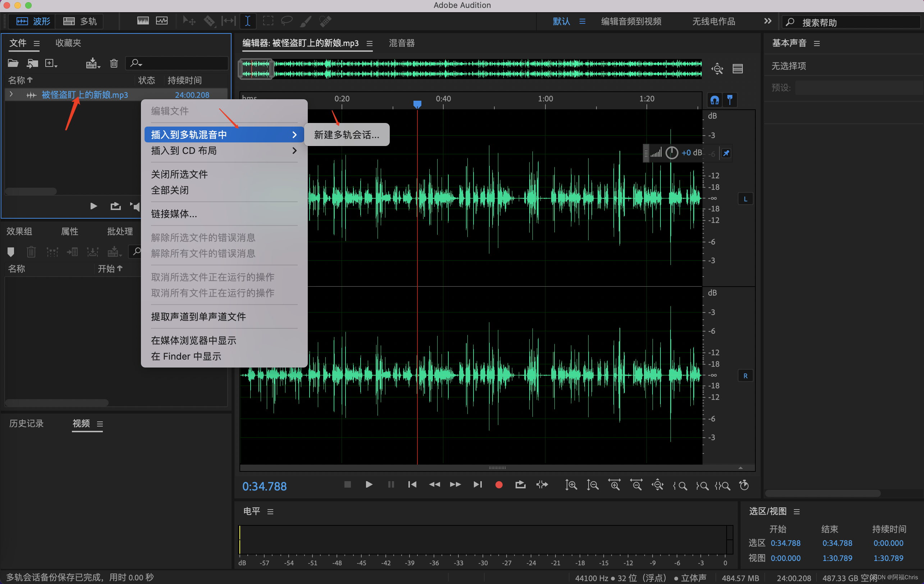Click the red Record button
This screenshot has height=584, width=924.
[498, 485]
